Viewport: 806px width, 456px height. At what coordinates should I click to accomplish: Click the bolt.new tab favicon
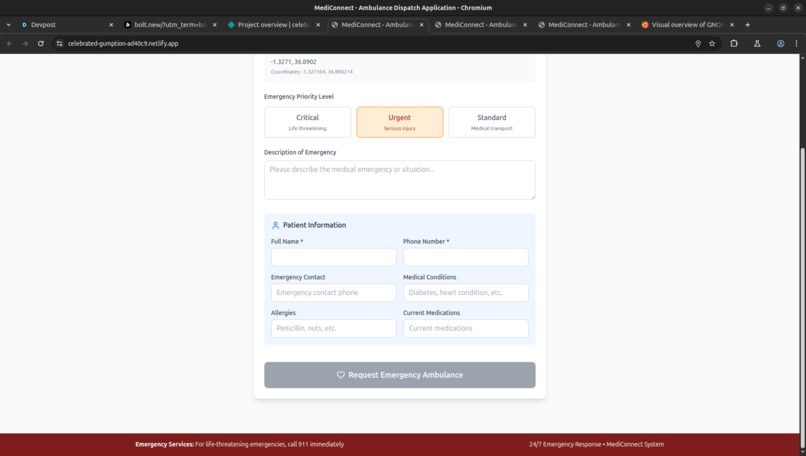point(127,25)
